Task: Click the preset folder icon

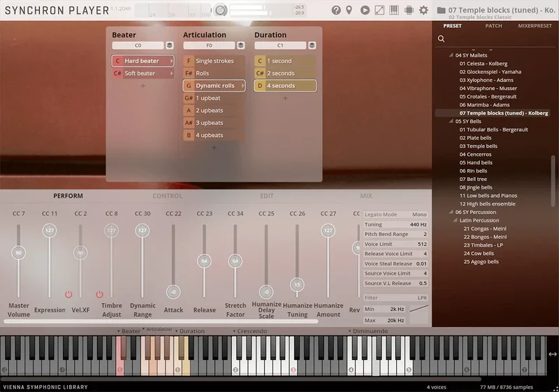Action: pos(441,10)
